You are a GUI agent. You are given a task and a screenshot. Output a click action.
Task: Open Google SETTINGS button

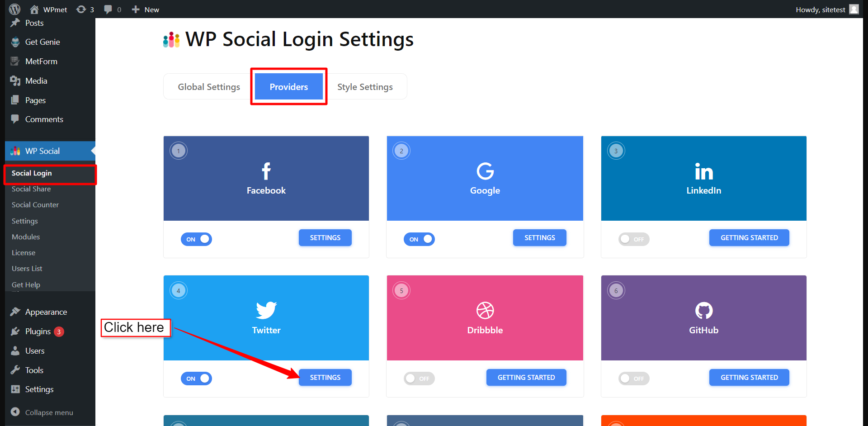pyautogui.click(x=540, y=238)
